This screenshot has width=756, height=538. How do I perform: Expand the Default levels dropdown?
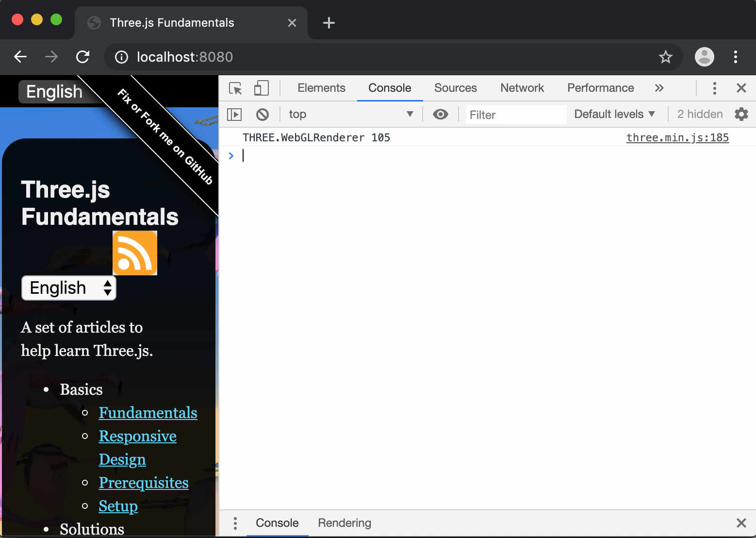pyautogui.click(x=614, y=115)
